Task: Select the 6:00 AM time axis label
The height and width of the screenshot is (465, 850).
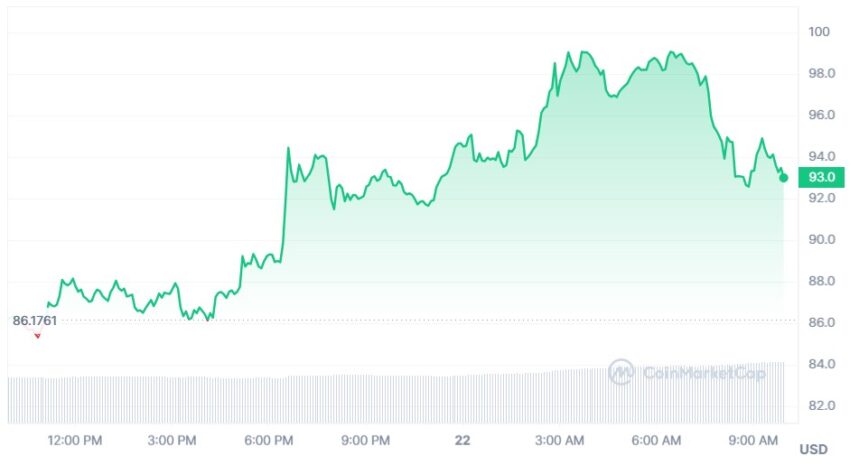Action: click(x=656, y=441)
